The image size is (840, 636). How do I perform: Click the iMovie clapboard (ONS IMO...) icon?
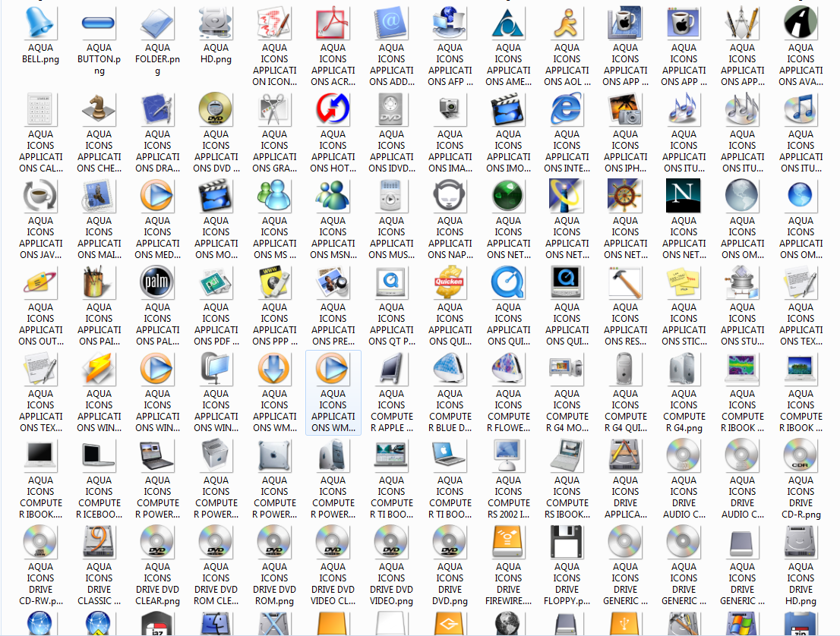(x=508, y=109)
